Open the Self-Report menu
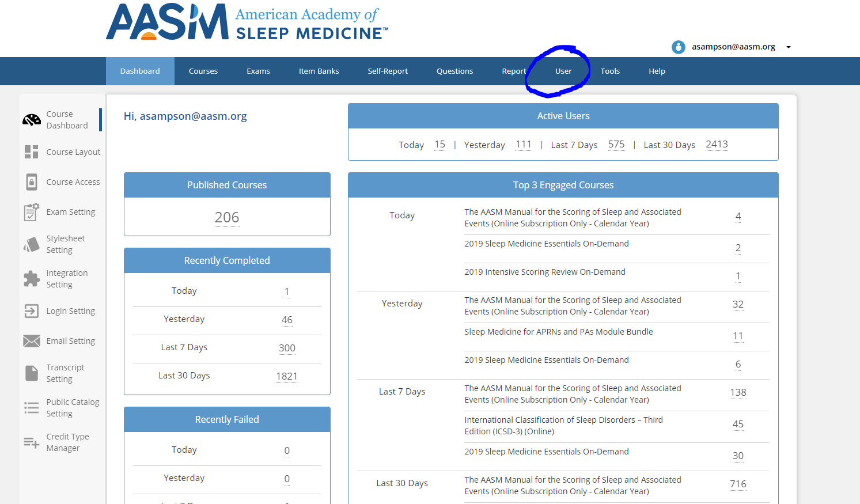 tap(388, 71)
